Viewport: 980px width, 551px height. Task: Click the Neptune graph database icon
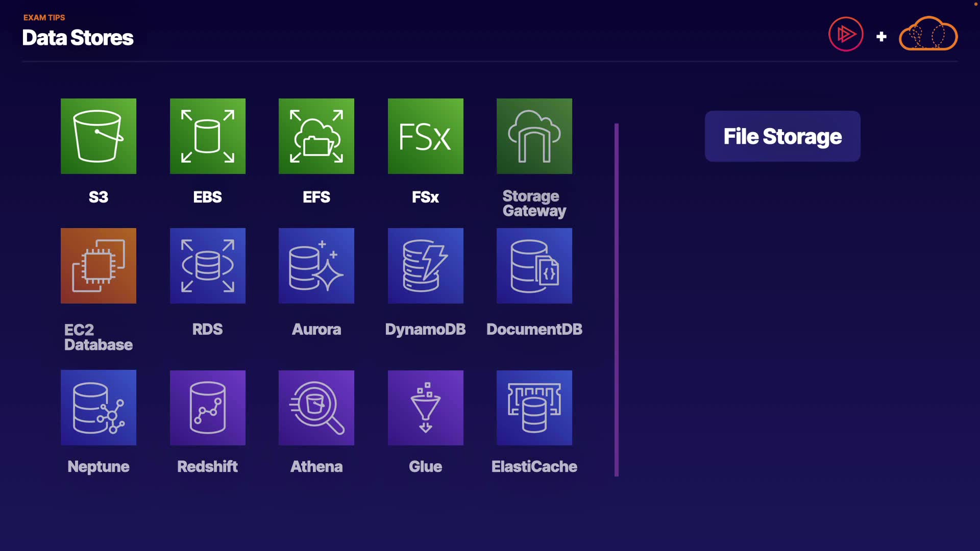(x=99, y=408)
